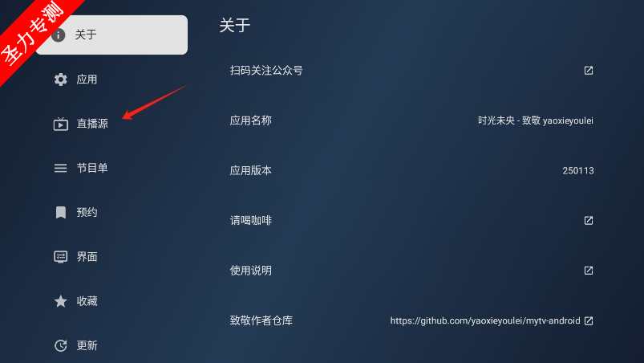Open the 收藏 settings section

111,301
